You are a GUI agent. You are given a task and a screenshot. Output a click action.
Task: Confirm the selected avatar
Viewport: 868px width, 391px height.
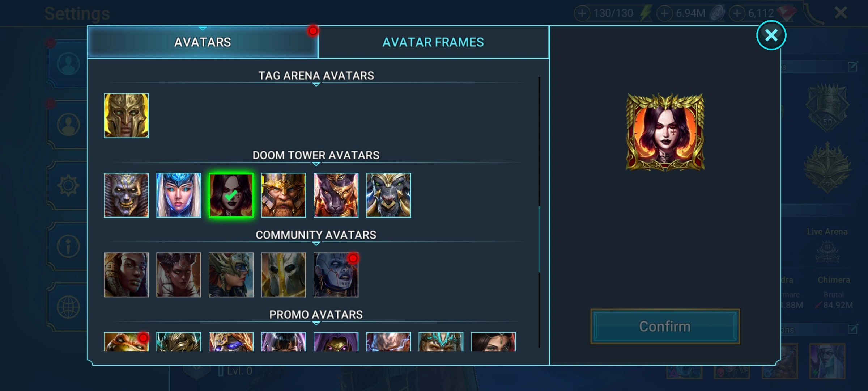665,327
